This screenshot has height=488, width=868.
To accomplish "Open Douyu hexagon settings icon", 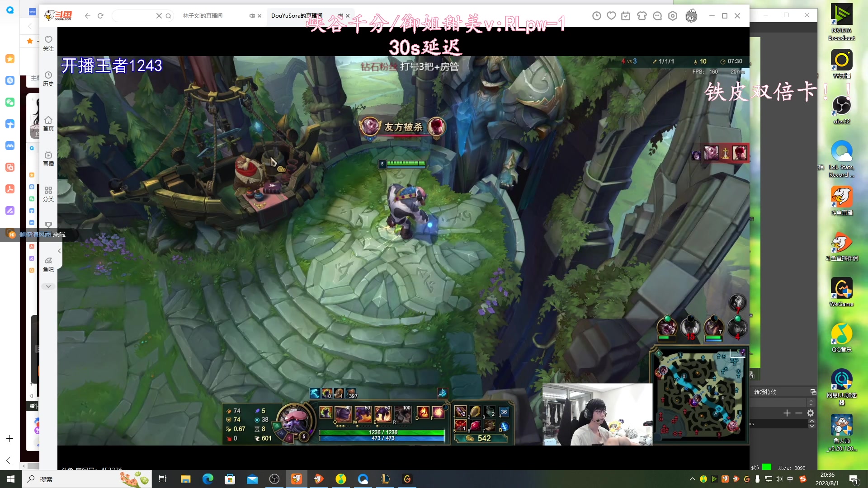I will click(x=673, y=16).
